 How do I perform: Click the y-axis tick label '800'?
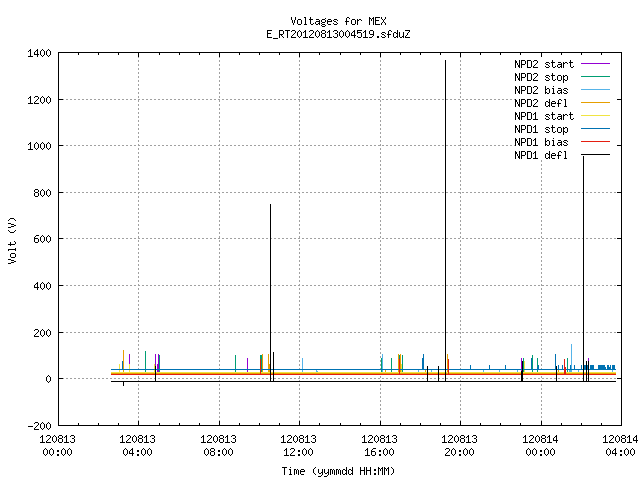(x=42, y=193)
